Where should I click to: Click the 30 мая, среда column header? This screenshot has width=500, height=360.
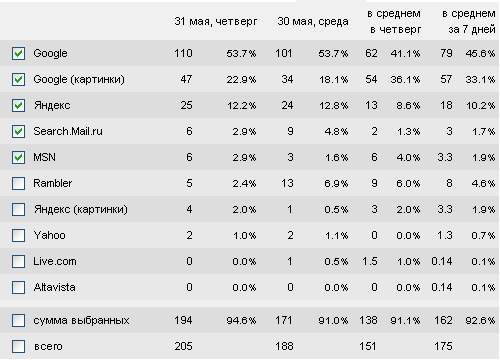[x=313, y=21]
